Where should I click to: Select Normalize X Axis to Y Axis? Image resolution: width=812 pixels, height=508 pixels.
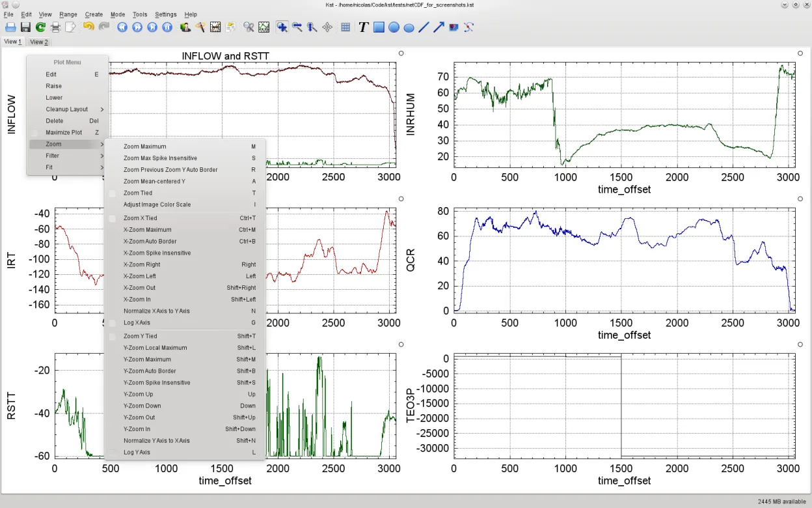pos(184,311)
